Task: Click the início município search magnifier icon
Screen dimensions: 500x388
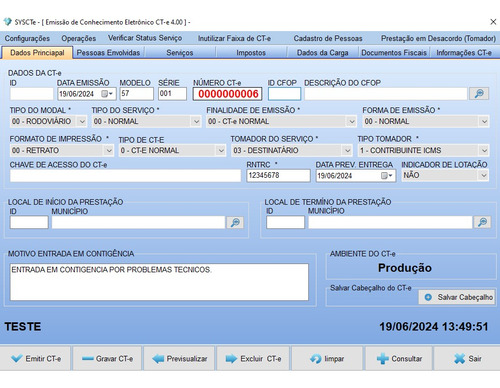Action: point(235,222)
